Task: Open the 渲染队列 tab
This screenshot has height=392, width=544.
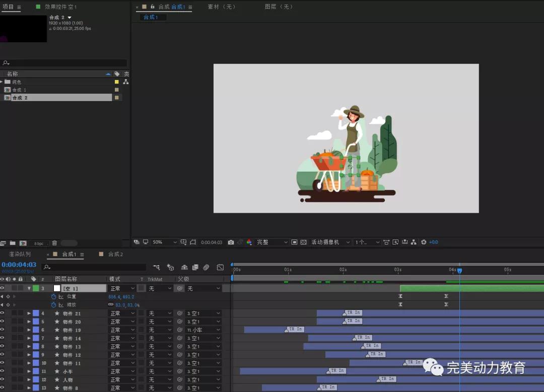Action: tap(20, 255)
